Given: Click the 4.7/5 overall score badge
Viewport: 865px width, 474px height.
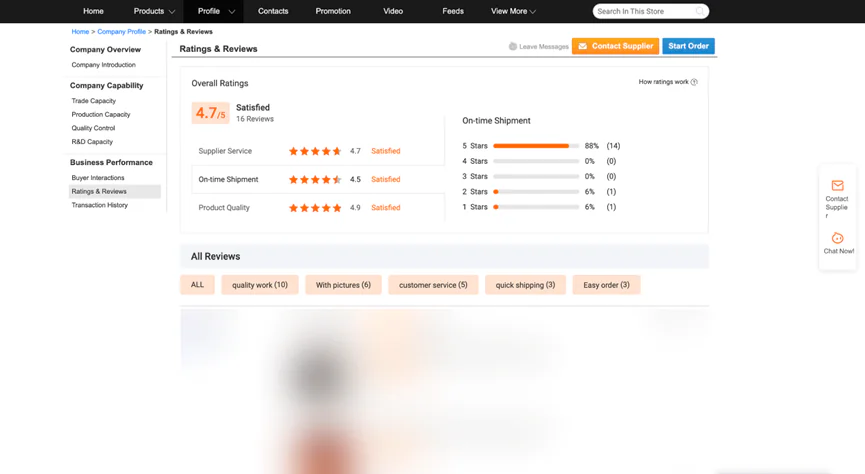Looking at the screenshot, I should tap(210, 113).
